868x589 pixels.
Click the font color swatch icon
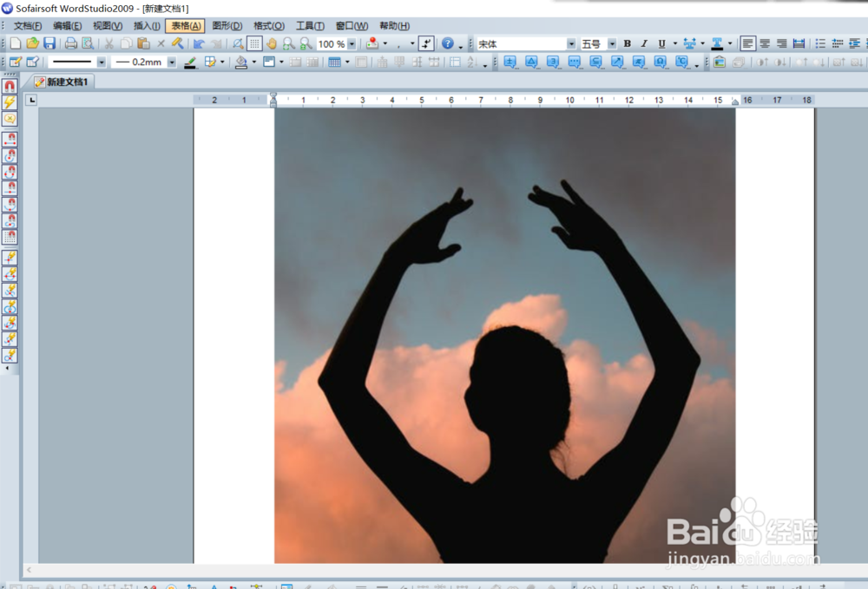(x=718, y=43)
